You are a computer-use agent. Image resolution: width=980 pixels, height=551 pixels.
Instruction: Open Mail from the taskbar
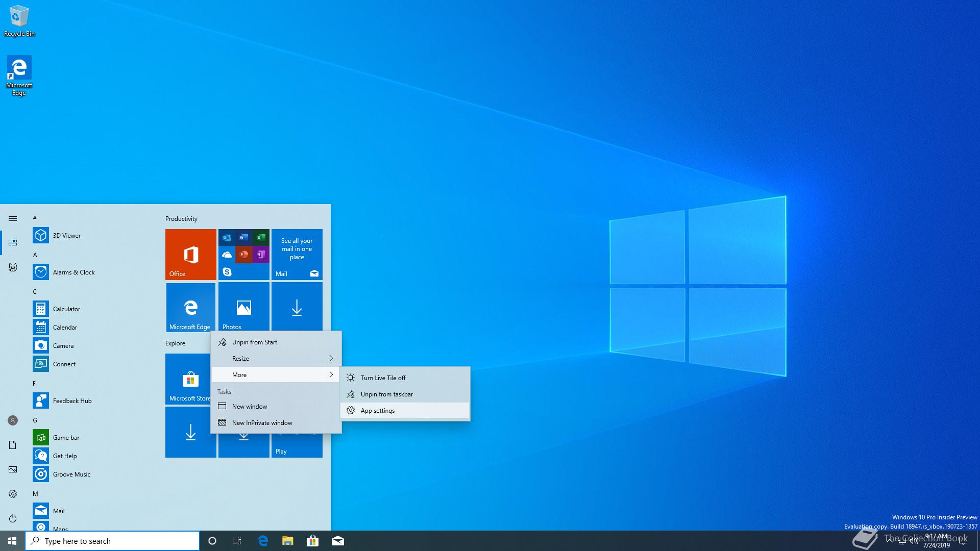[x=337, y=541]
